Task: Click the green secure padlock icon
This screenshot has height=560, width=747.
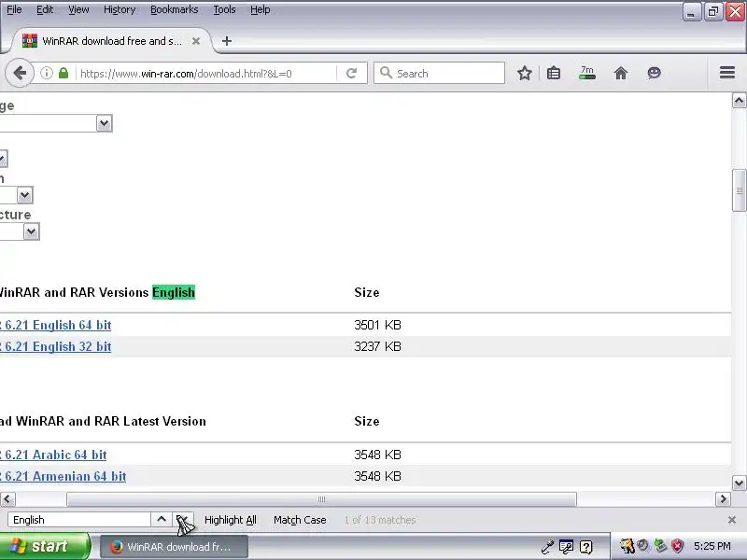Action: (x=63, y=74)
